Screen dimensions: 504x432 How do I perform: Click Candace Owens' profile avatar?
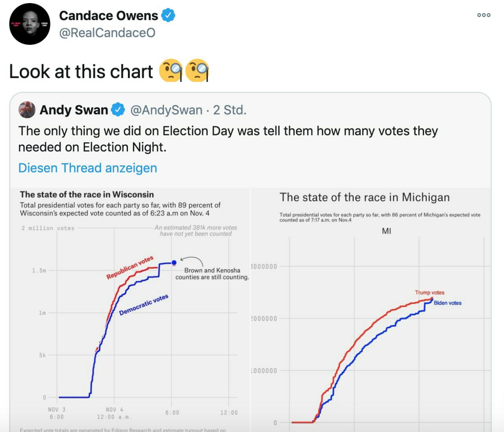coord(30,24)
